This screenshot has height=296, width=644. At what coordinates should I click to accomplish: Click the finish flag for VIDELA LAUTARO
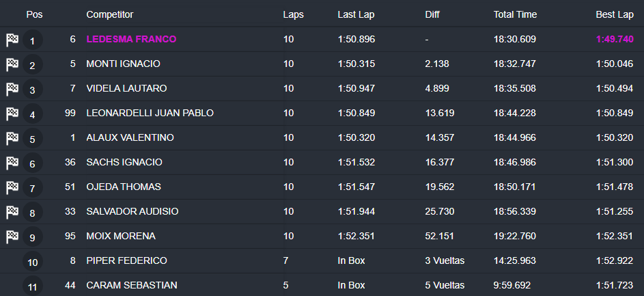pyautogui.click(x=12, y=90)
